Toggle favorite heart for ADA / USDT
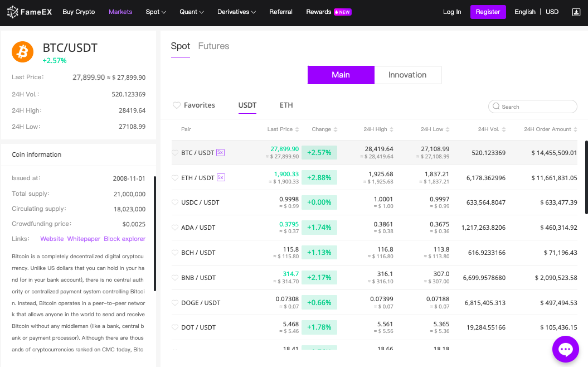This screenshot has height=367, width=588. (x=175, y=228)
